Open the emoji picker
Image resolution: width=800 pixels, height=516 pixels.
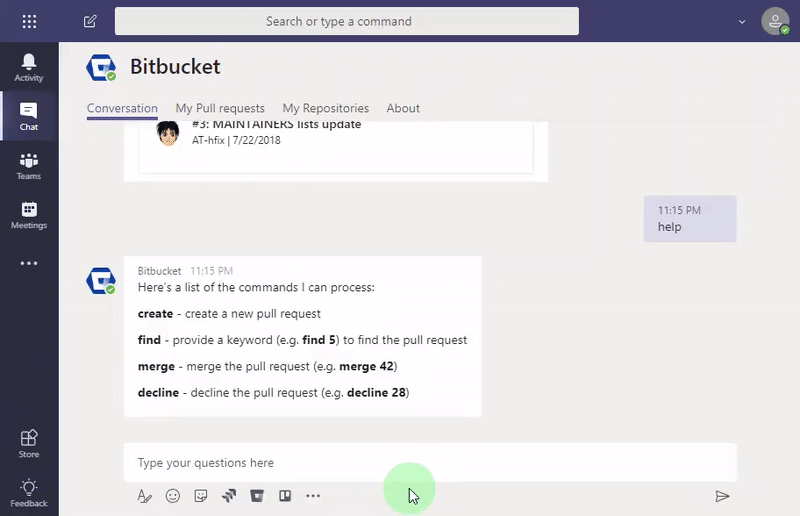click(x=172, y=496)
